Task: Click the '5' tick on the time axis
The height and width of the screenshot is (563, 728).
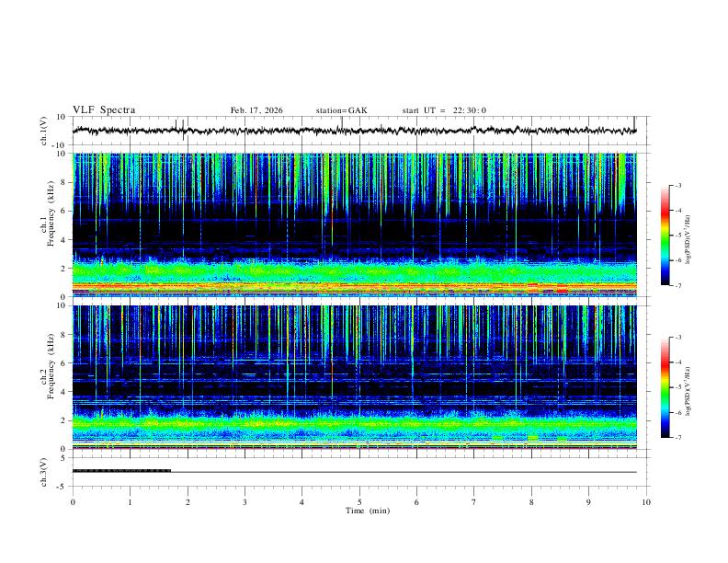Action: (359, 502)
